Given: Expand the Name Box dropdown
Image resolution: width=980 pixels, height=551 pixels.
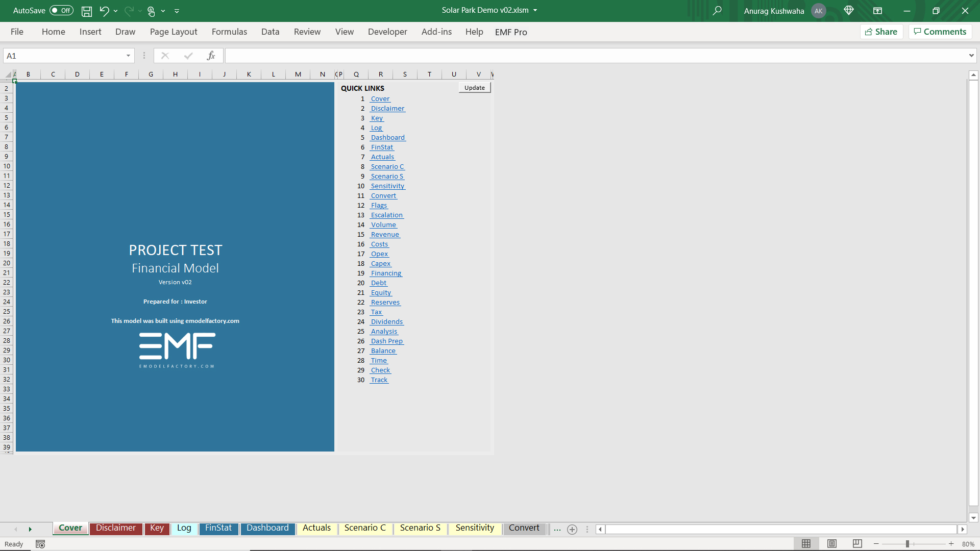Looking at the screenshot, I should click(128, 56).
